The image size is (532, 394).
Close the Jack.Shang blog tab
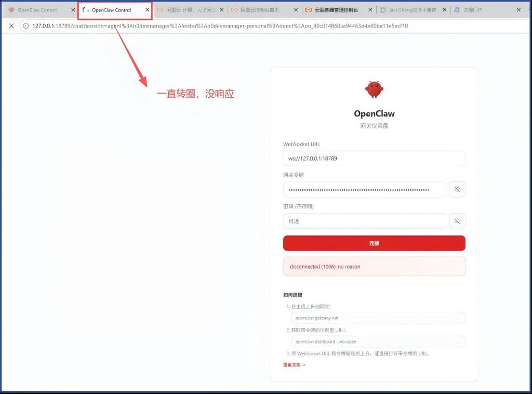click(x=445, y=10)
